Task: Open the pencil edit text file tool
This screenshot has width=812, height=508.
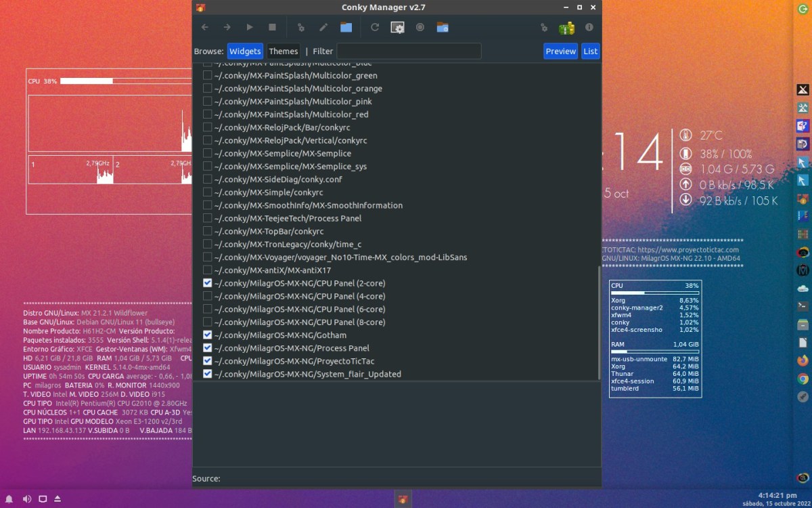Action: [323, 27]
